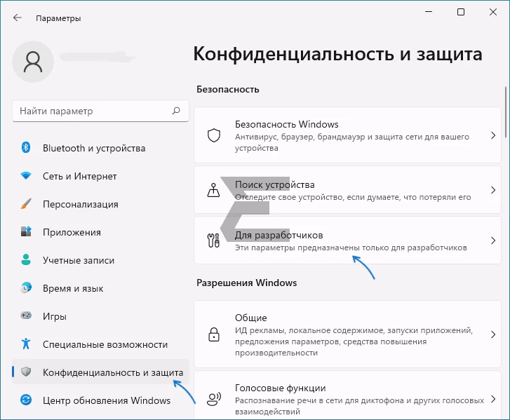
Task: Click the Windows Update sync icon
Action: coord(26,400)
